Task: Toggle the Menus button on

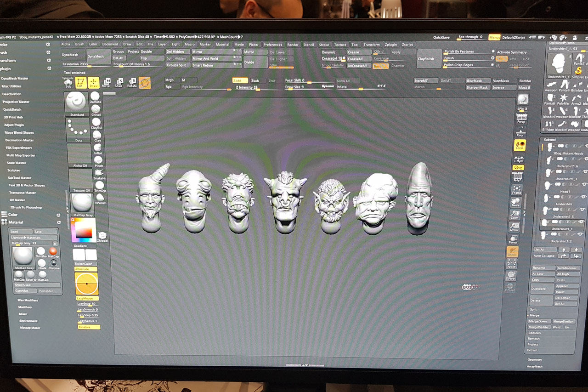Action: [494, 37]
